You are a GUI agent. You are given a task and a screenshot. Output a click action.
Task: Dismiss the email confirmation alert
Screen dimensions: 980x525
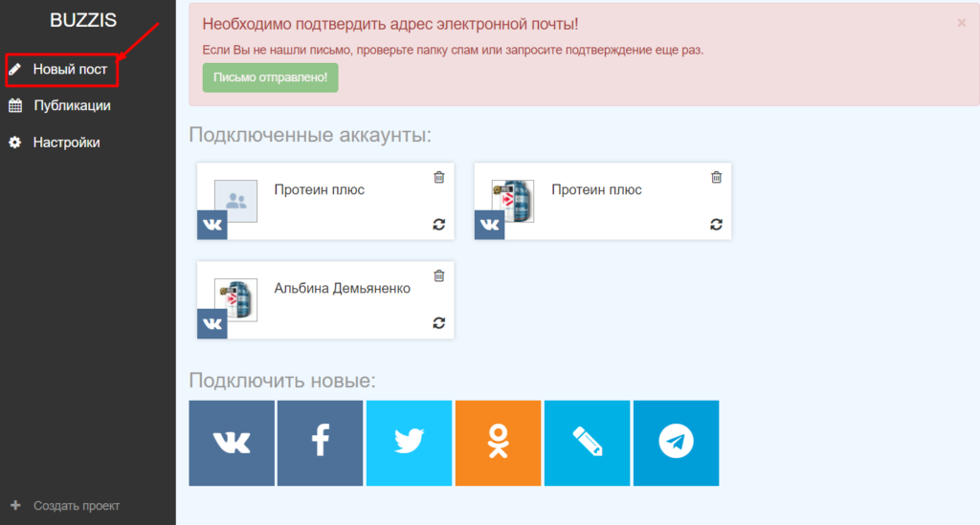[x=961, y=23]
